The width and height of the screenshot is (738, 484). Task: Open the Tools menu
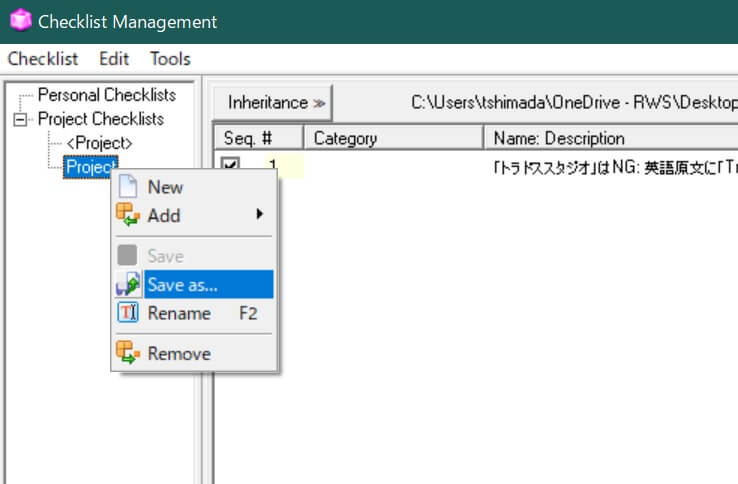pos(170,59)
